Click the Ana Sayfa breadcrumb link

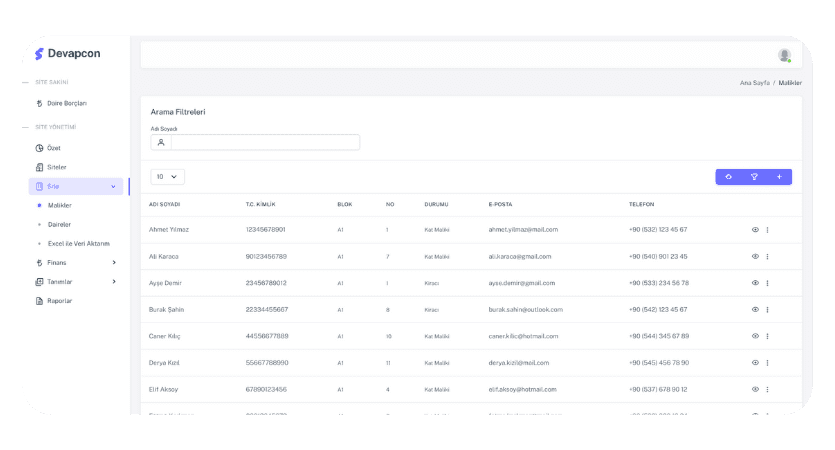click(754, 82)
